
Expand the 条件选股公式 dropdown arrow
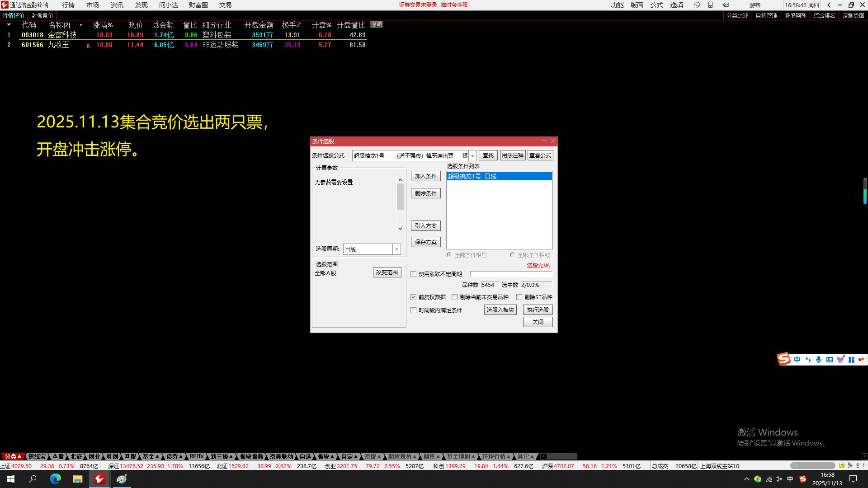(x=472, y=155)
